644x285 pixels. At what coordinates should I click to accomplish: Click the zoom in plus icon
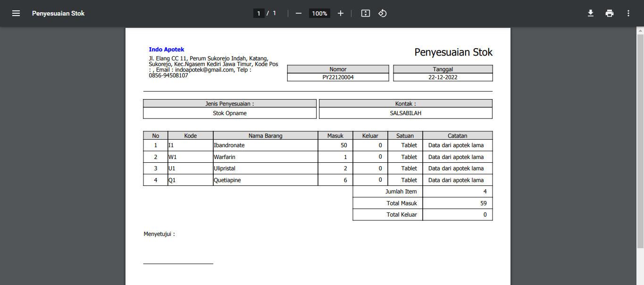[341, 13]
